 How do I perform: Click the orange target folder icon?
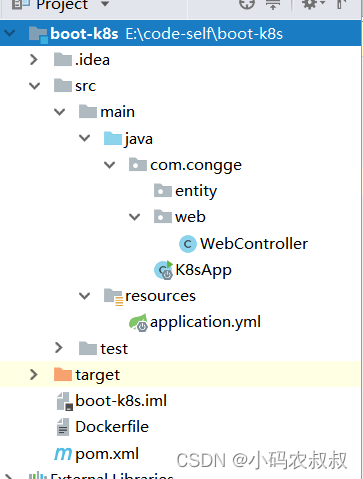point(63,375)
